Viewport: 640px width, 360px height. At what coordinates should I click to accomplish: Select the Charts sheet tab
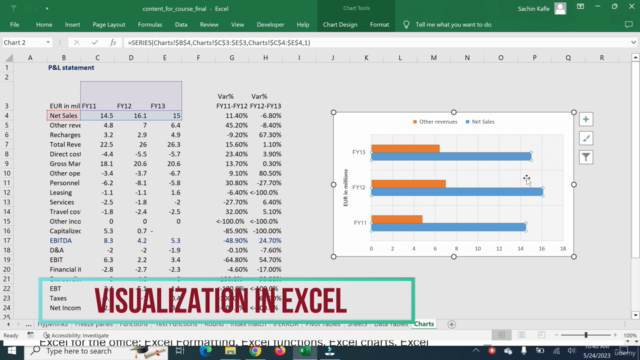(x=424, y=324)
